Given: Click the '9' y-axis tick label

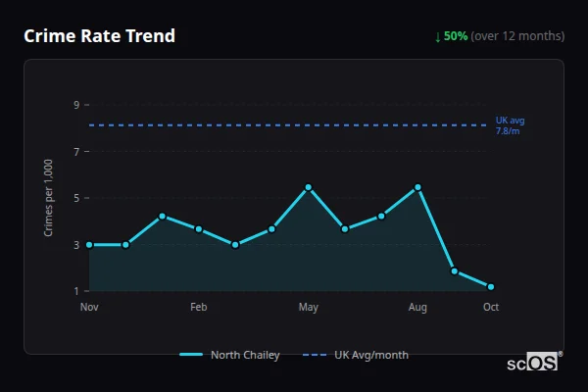Looking at the screenshot, I should [76, 105].
